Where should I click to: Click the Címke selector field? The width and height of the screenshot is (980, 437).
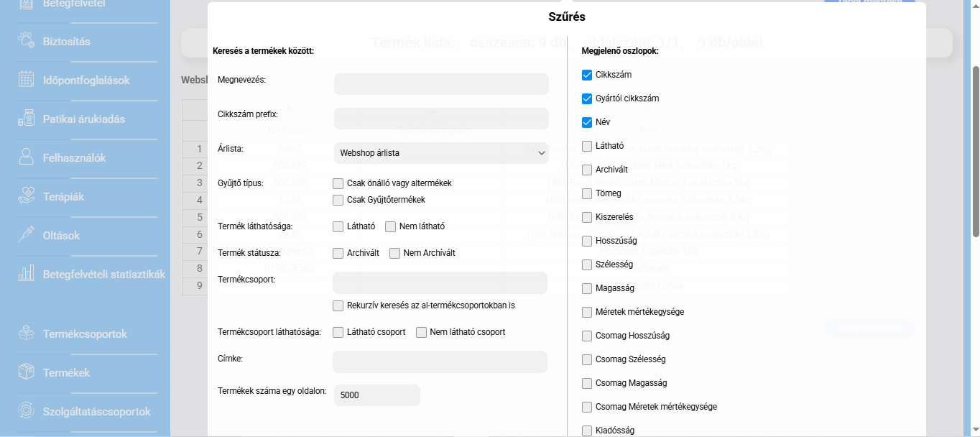tap(440, 362)
